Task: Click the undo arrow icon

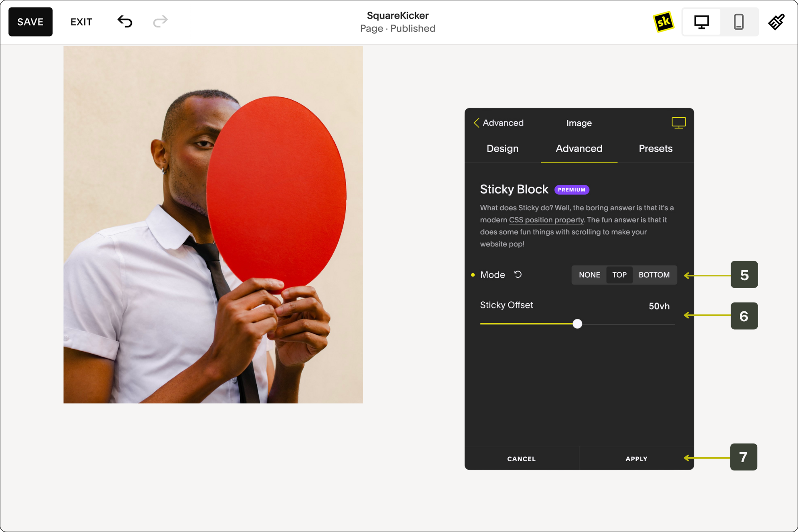Action: [125, 21]
